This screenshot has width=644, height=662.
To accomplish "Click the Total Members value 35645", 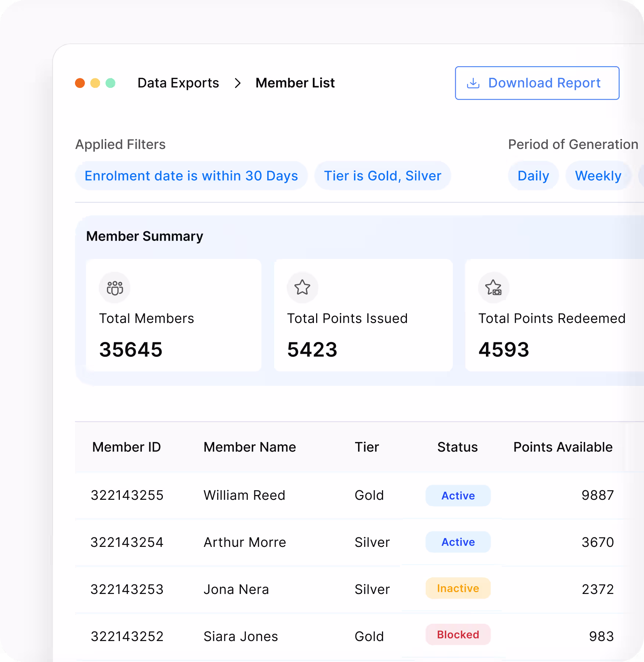I will (x=131, y=349).
